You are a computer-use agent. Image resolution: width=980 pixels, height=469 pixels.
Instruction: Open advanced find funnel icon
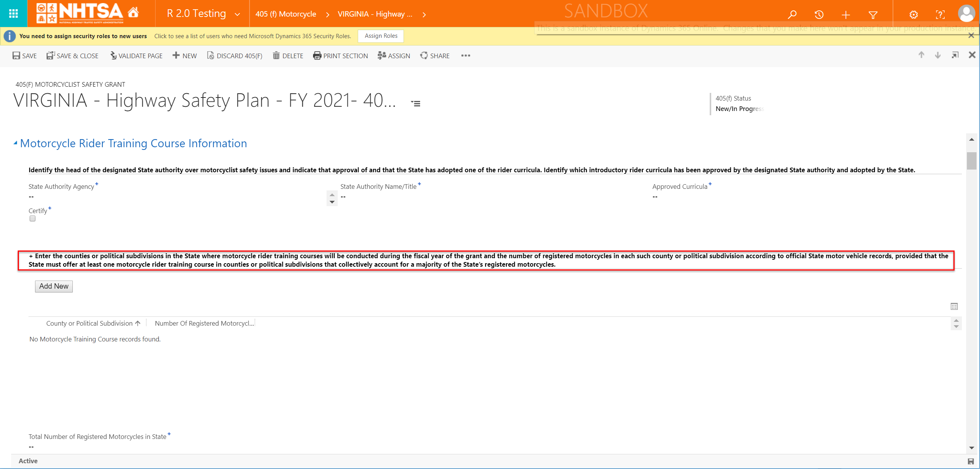873,15
